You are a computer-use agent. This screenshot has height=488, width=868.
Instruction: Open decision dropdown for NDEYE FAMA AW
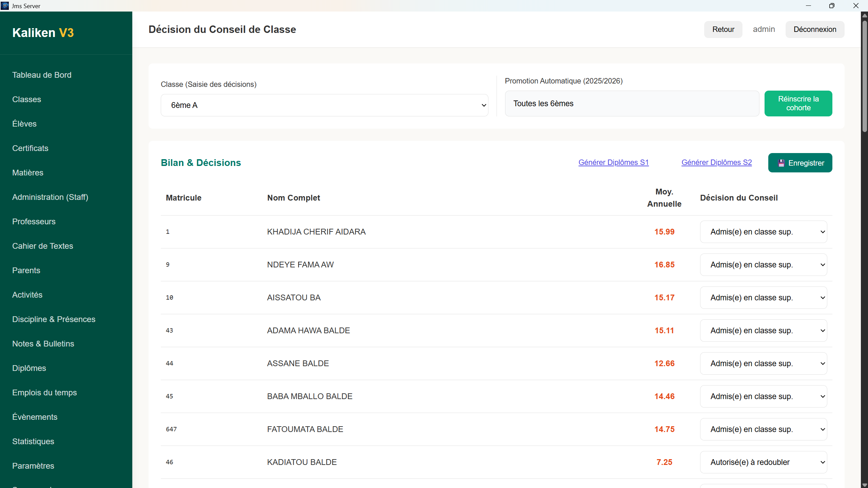coord(763,265)
